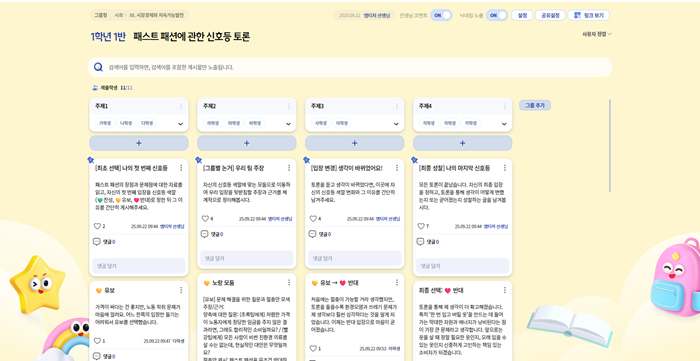Click the board vertical scrollbar
The image size is (700, 361).
point(610,146)
